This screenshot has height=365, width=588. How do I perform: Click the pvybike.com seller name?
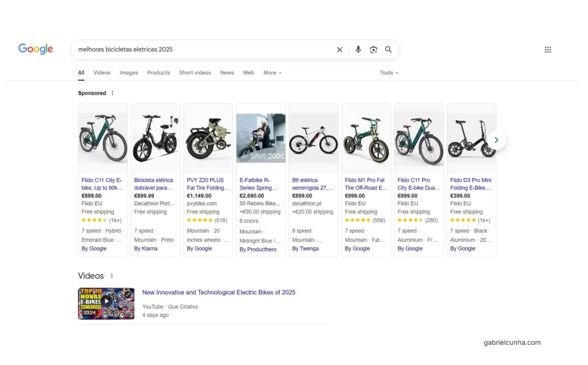(x=202, y=203)
